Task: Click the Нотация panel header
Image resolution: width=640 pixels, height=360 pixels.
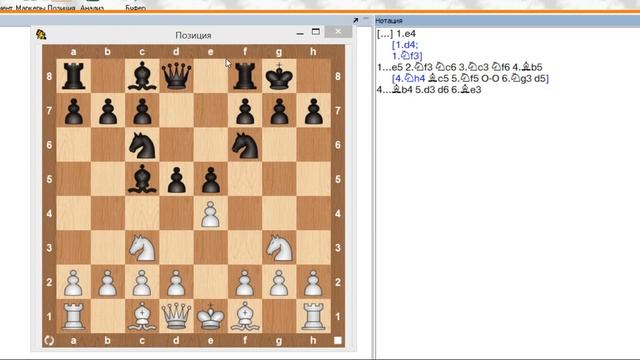Action: 507,20
